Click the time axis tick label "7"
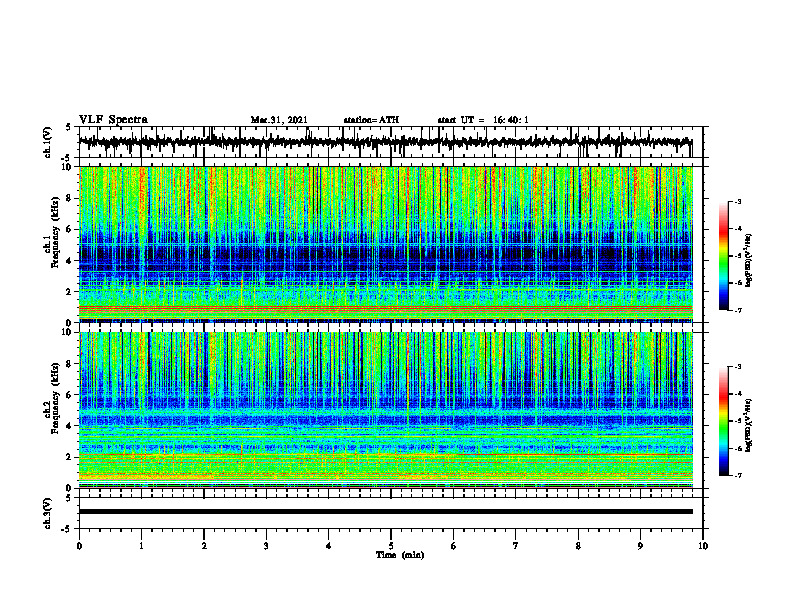Screen dimensions: 792x612 pos(516,546)
